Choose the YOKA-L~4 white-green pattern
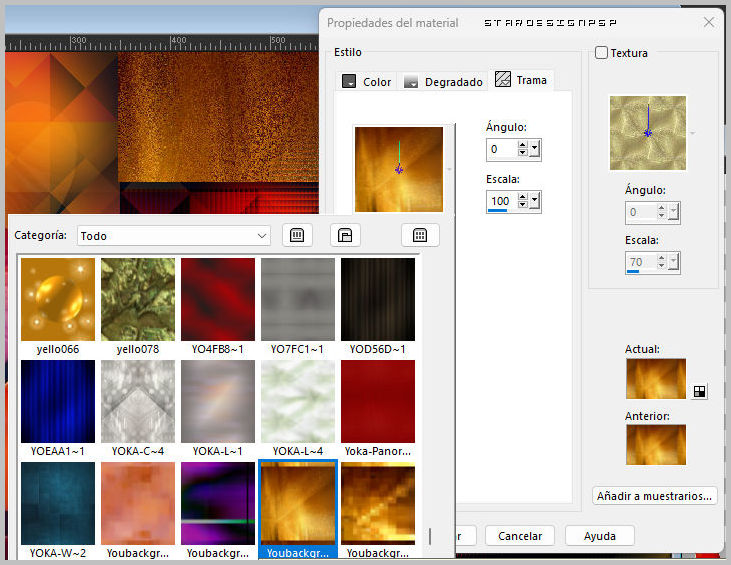 click(x=298, y=401)
